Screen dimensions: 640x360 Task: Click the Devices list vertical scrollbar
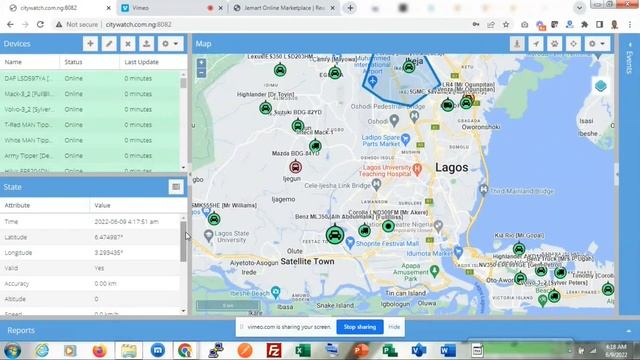[183, 121]
